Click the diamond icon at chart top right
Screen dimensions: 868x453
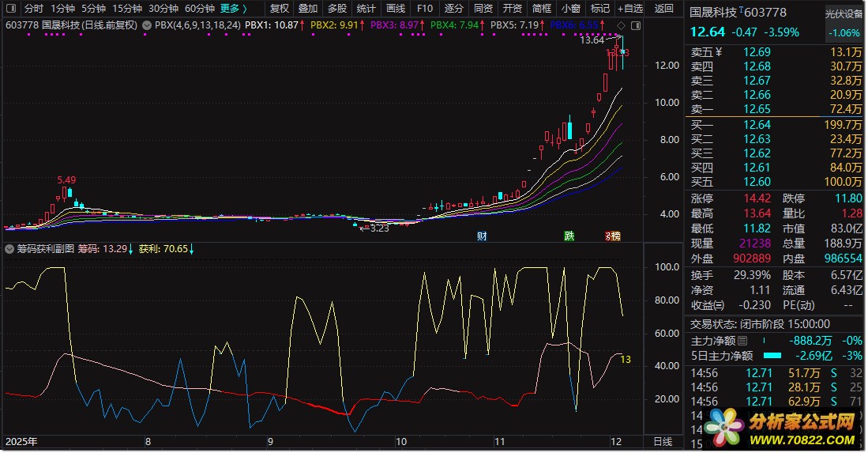coord(621,27)
